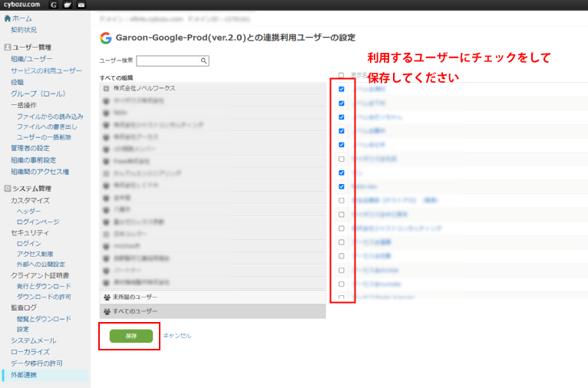Screen dimensions: 588x388
Task: Open the mail icon in the header
Action: tap(81, 5)
